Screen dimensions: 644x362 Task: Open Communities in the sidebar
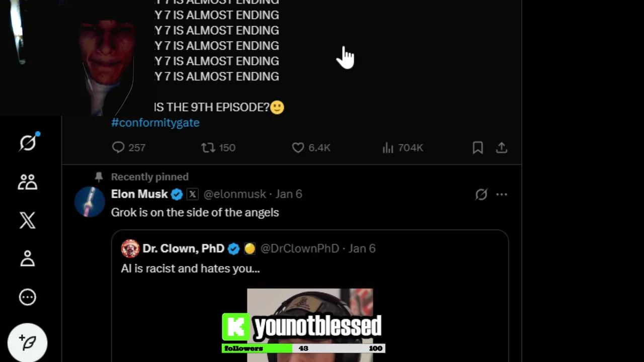[x=28, y=182]
